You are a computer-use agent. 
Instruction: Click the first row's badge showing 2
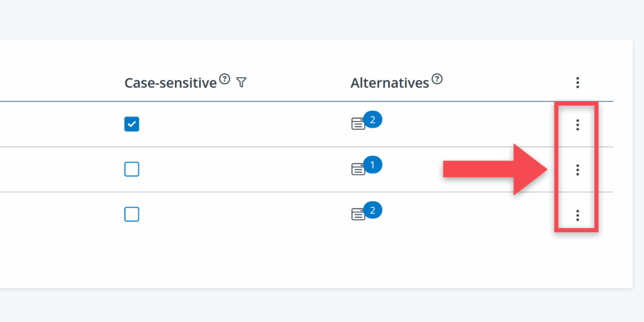372,119
